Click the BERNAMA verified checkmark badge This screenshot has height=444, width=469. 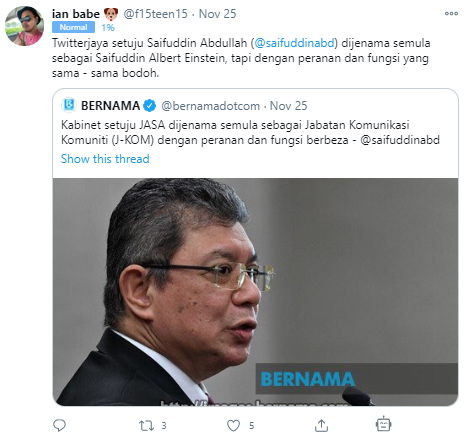point(150,106)
